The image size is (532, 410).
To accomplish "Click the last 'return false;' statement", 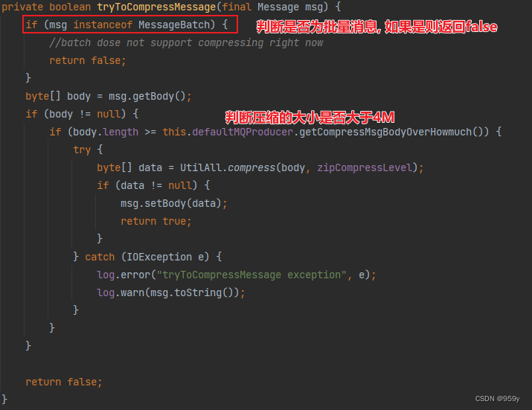I will coord(64,382).
